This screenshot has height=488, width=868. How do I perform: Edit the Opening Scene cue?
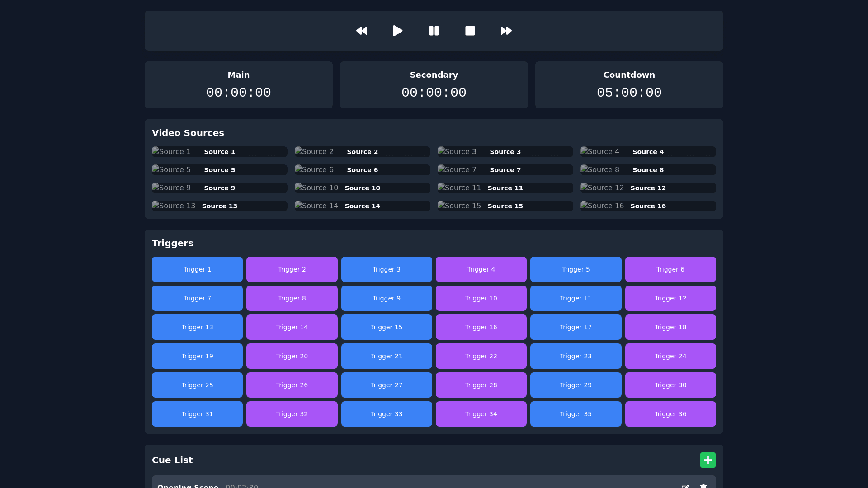coord(685,486)
